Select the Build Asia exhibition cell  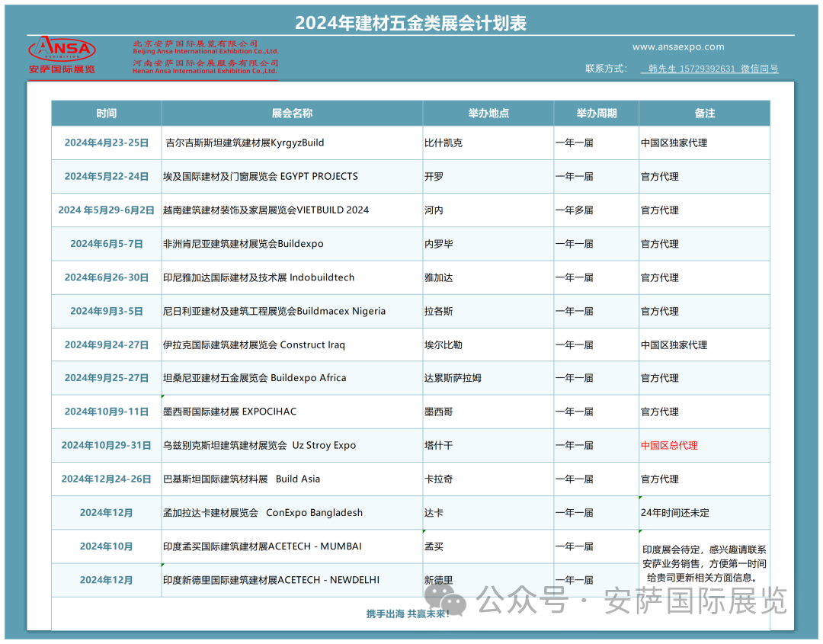pos(292,479)
